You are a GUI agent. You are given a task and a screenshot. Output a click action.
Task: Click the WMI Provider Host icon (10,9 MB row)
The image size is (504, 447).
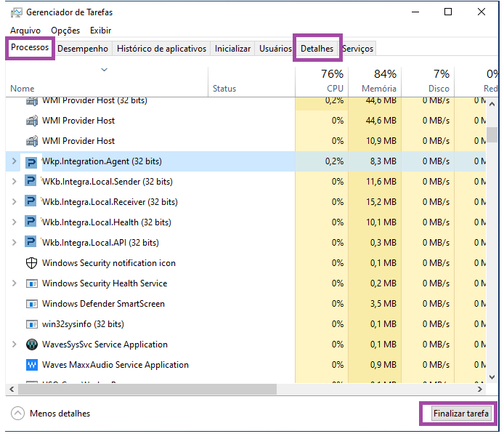[x=31, y=141]
